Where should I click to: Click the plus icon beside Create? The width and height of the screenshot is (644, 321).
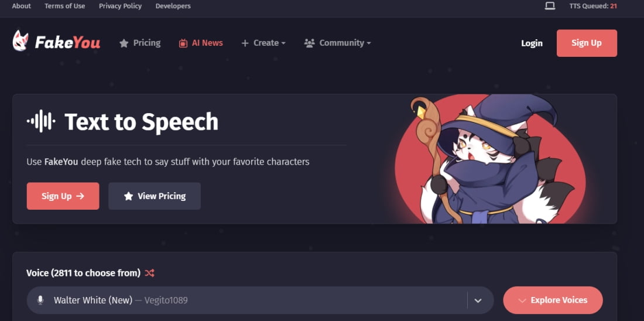245,43
